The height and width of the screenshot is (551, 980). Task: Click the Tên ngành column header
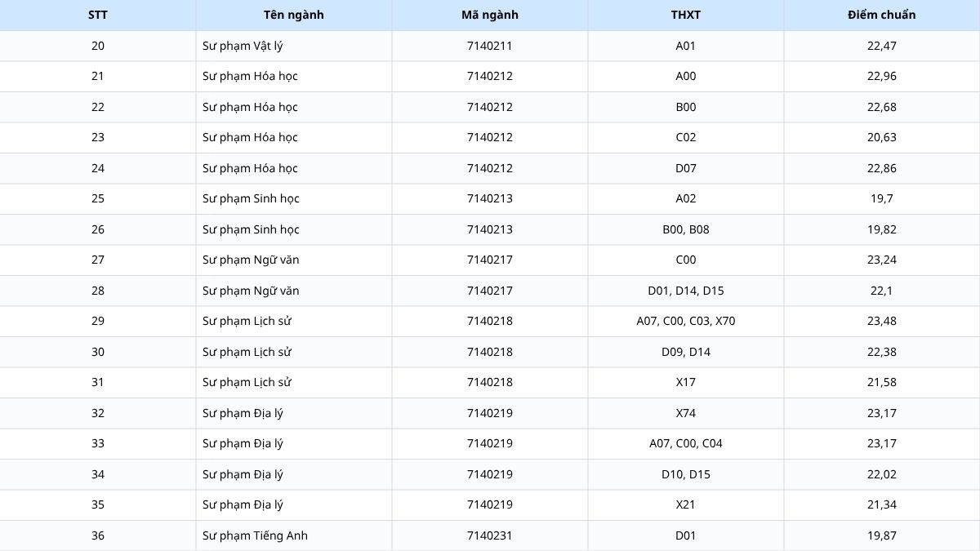[294, 15]
